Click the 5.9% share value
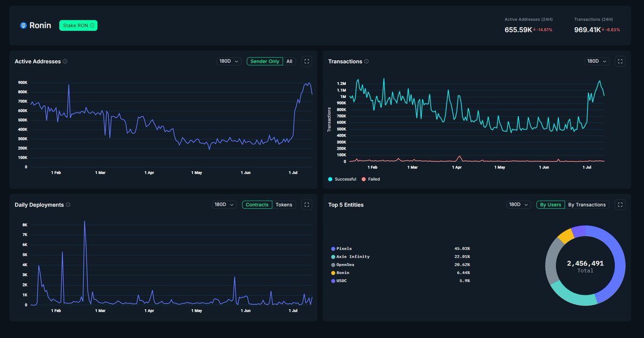Image resolution: width=644 pixels, height=338 pixels. pos(465,281)
